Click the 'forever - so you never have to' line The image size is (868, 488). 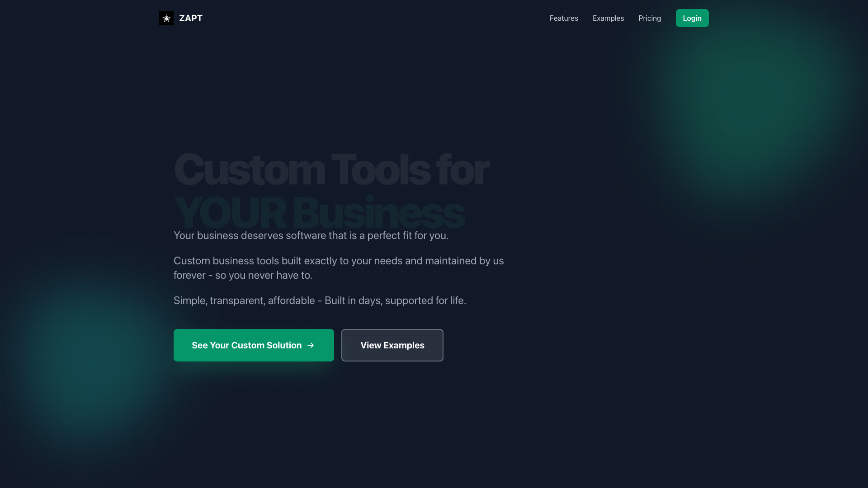(x=243, y=275)
